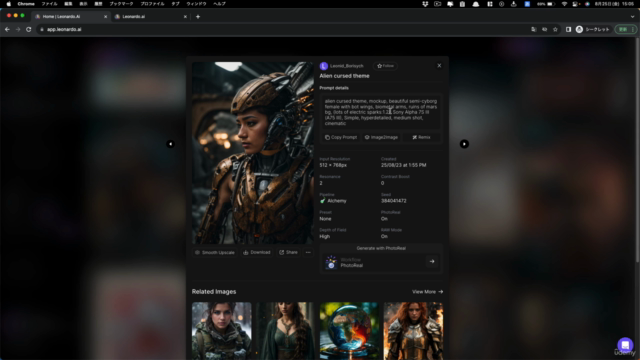Click seed value 384041472
The height and width of the screenshot is (360, 640).
[x=393, y=201]
